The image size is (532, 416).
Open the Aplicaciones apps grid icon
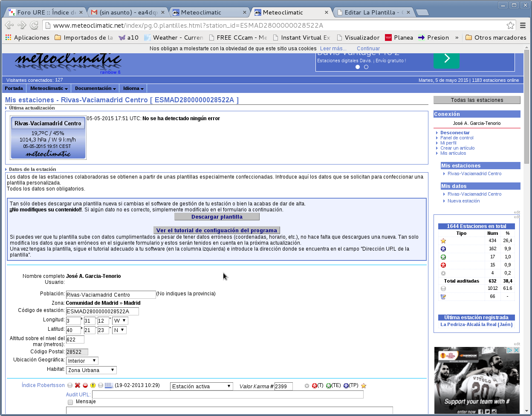pos(8,38)
